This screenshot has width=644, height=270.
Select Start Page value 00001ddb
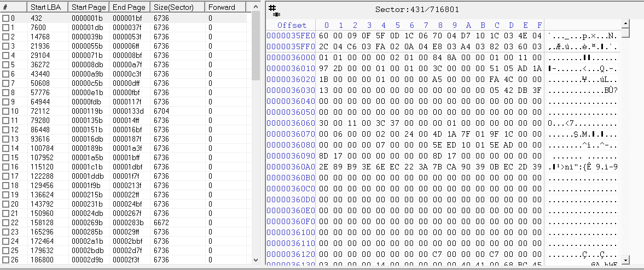(87, 176)
